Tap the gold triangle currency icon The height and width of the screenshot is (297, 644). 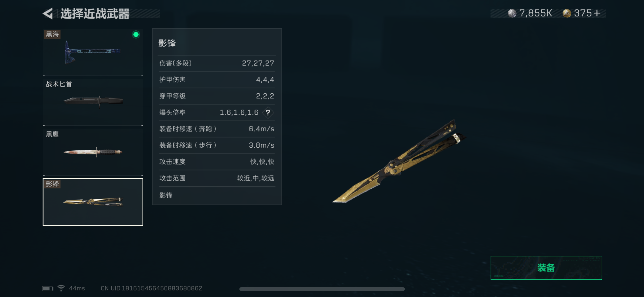pos(567,13)
